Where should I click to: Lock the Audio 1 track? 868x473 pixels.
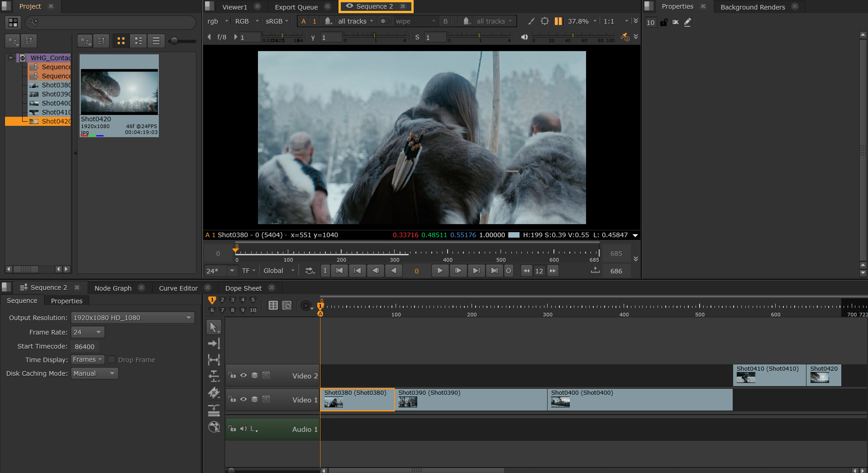(232, 429)
